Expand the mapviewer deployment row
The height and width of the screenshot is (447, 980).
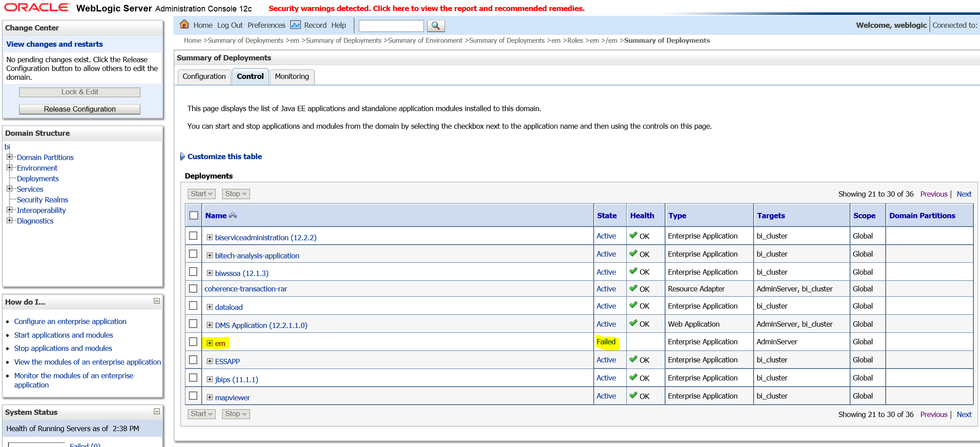coord(210,397)
